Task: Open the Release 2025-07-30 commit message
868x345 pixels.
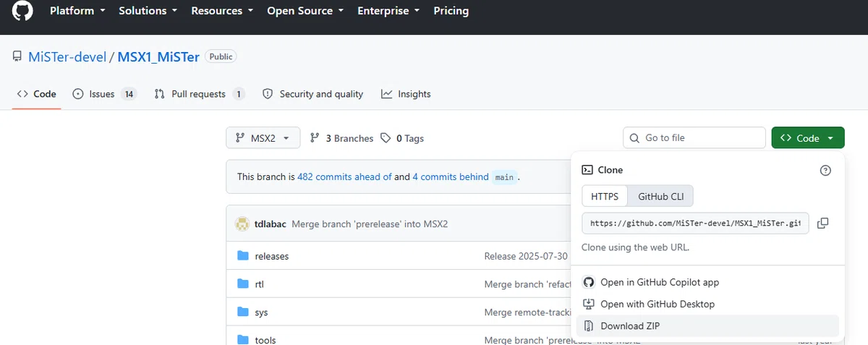Action: pyautogui.click(x=526, y=256)
